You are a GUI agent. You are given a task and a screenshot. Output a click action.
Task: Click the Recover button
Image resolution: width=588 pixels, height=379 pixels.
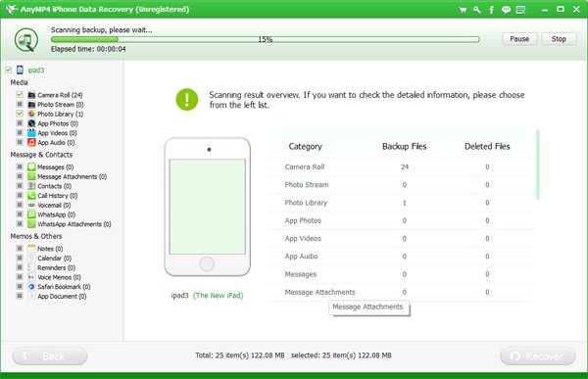tap(538, 355)
